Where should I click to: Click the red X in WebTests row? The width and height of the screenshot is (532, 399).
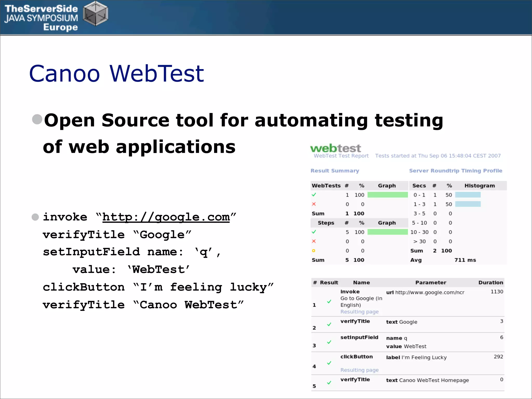[314, 204]
